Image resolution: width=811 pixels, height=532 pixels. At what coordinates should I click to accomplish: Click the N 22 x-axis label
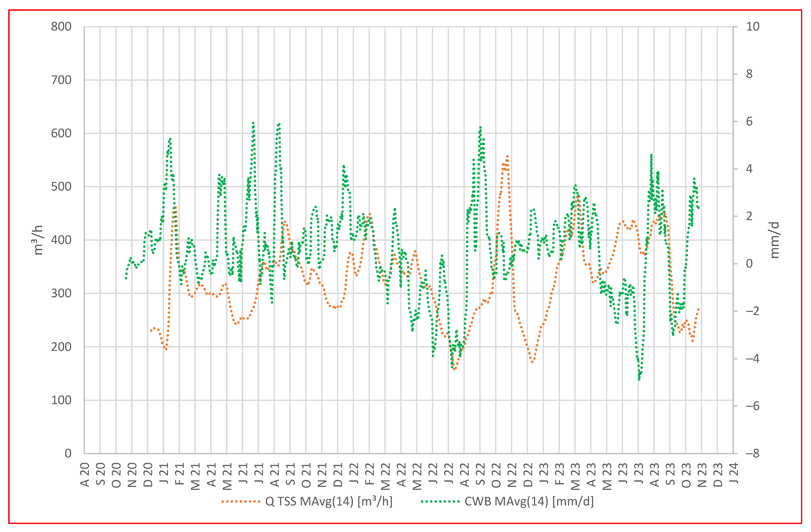tap(512, 475)
